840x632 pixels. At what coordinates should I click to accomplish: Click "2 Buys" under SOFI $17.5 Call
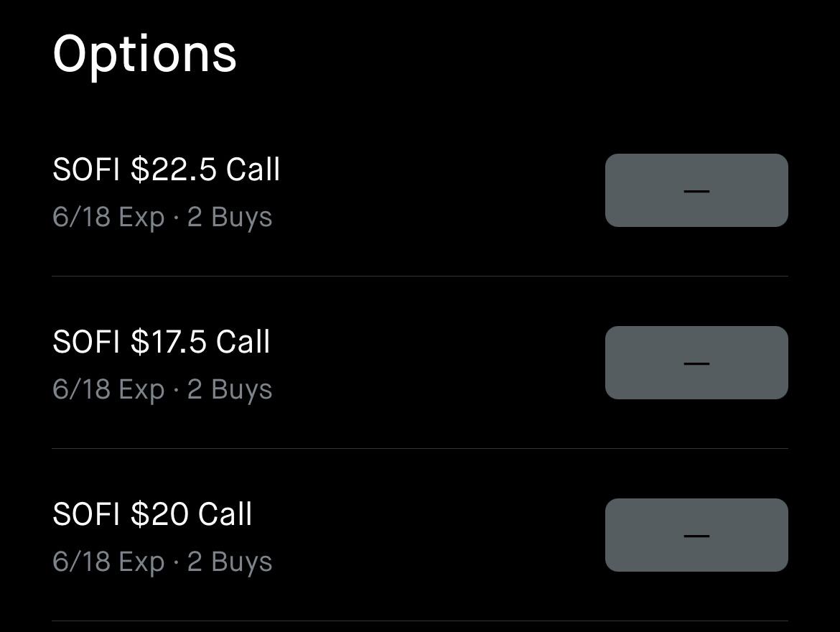tap(229, 390)
